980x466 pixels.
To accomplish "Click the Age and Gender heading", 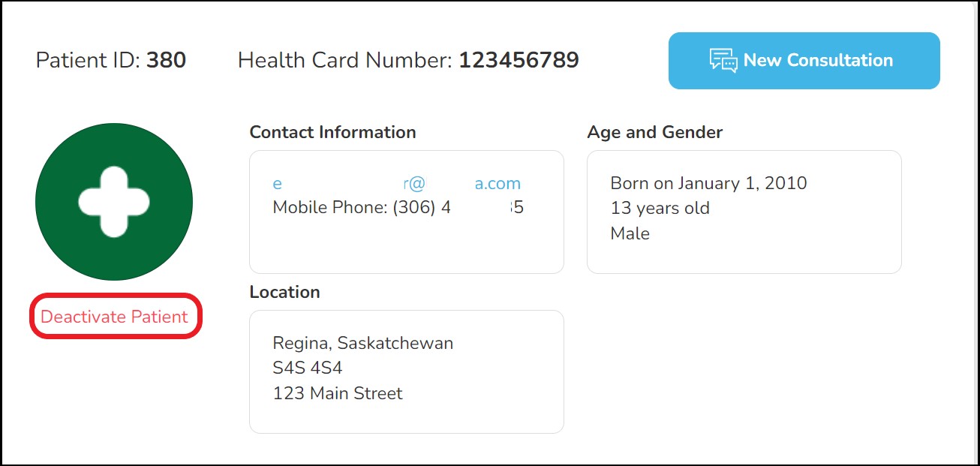I will (654, 132).
